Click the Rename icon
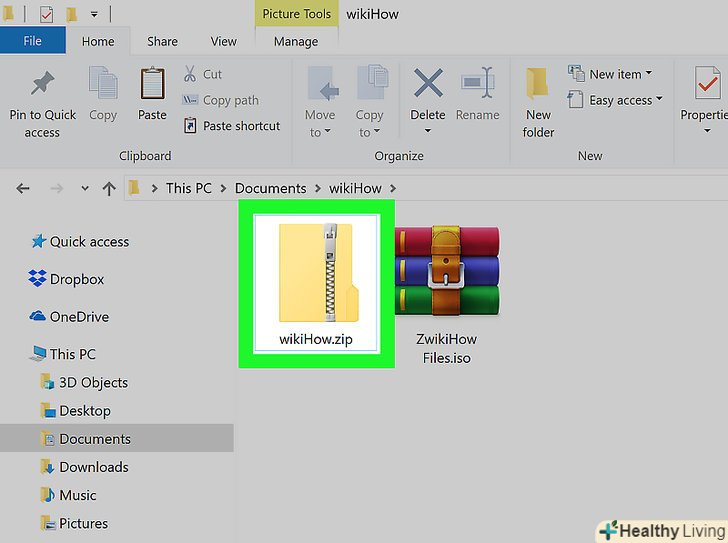 click(477, 83)
